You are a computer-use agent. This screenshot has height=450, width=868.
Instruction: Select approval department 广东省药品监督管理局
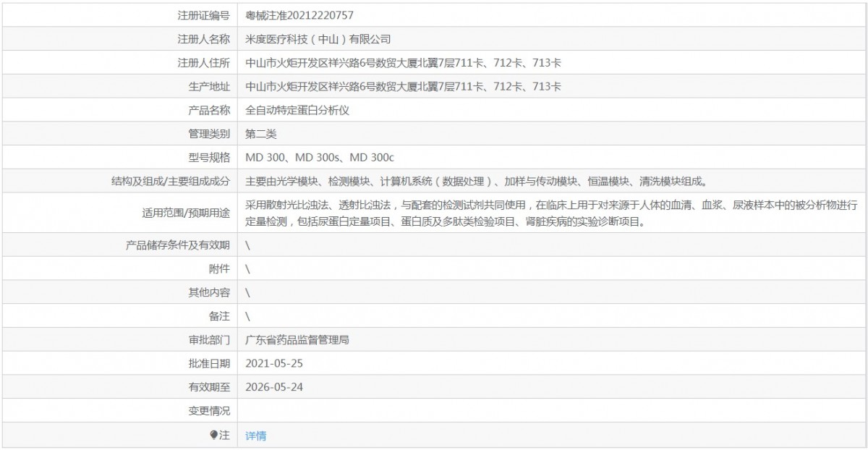(x=298, y=339)
